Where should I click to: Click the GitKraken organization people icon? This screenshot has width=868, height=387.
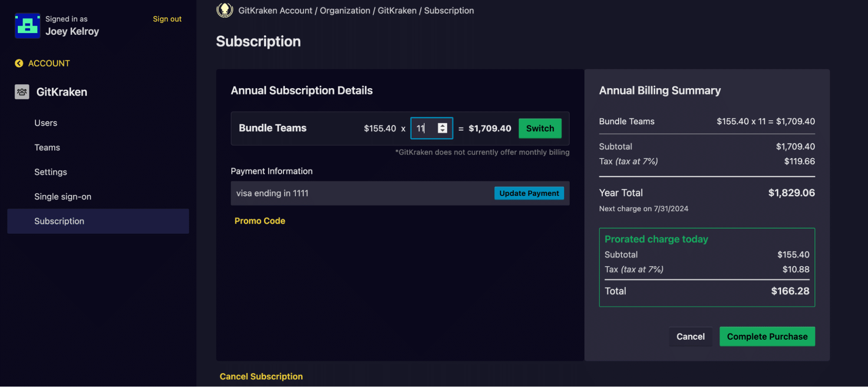click(x=22, y=92)
